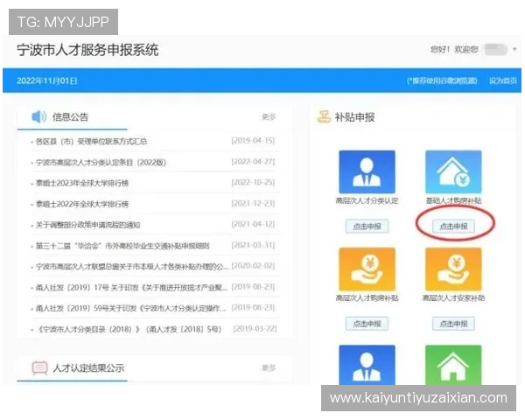
Task: Click the 高层次人才分类认定 label text
Action: point(367,200)
